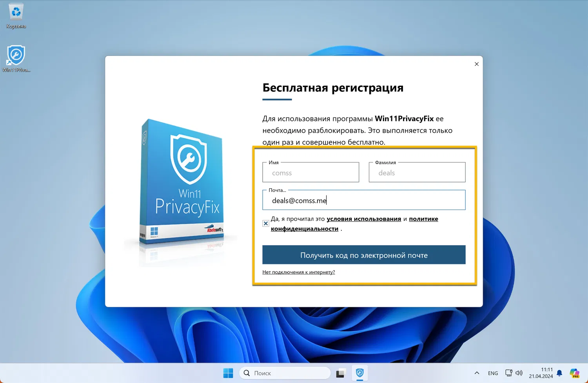This screenshot has width=588, height=383.
Task: Switch keyboard language via ENG indicator
Action: [493, 373]
